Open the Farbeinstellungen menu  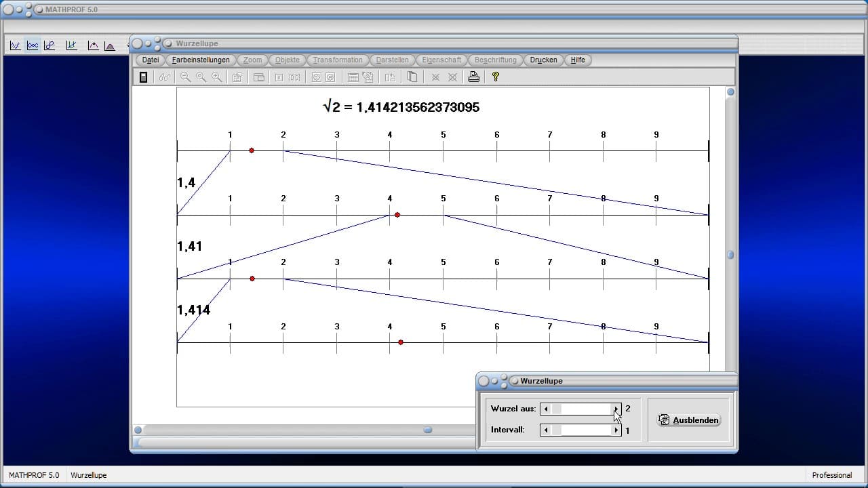pyautogui.click(x=201, y=60)
